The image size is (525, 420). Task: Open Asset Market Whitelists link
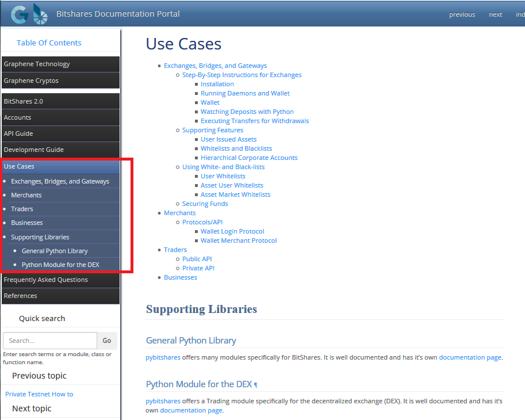[235, 194]
